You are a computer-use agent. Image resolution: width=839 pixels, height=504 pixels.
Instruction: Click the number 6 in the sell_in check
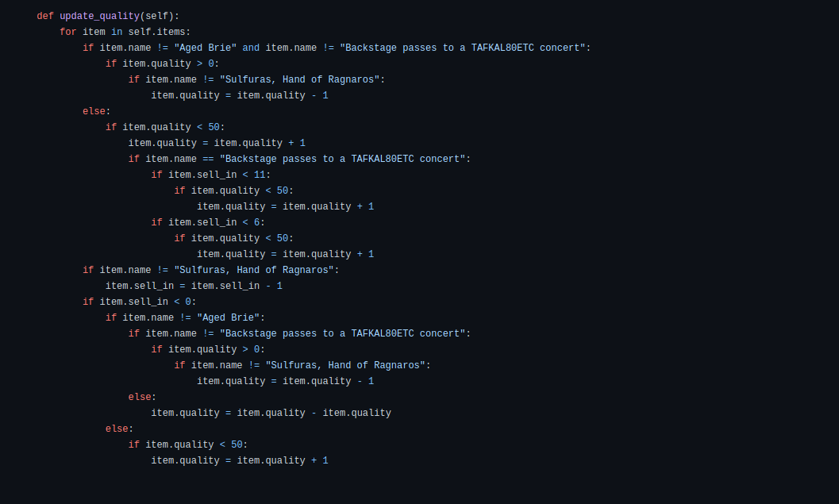pos(257,222)
